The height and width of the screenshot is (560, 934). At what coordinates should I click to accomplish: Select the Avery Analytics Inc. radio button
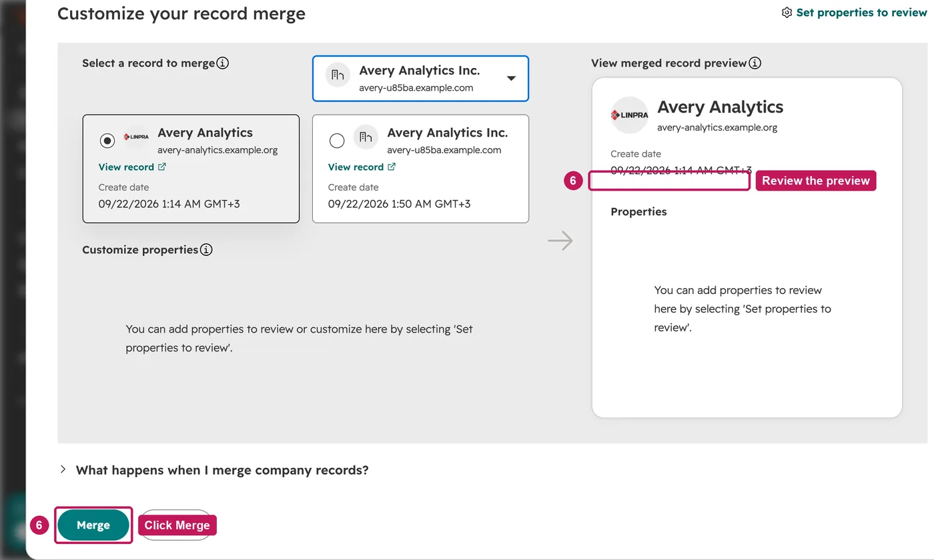point(337,141)
